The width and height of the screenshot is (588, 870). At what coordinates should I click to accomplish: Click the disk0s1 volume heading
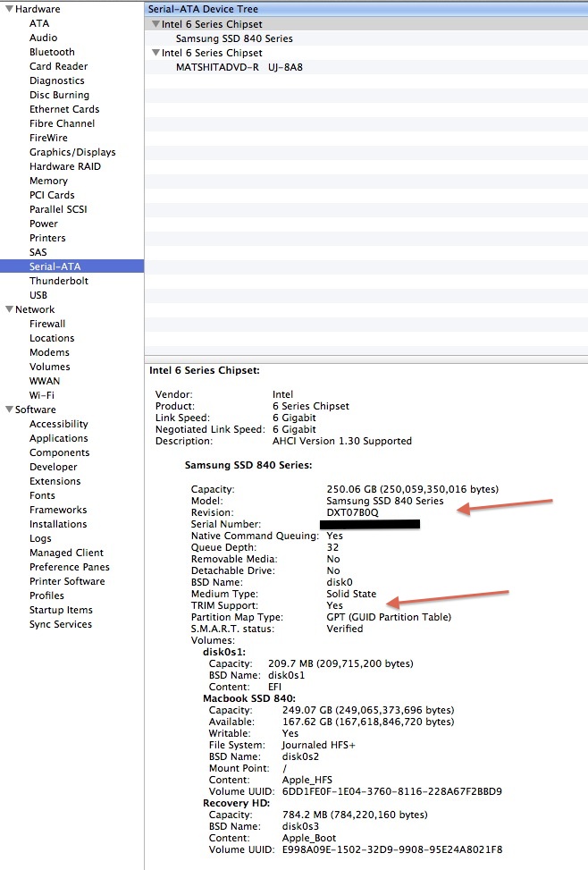(224, 652)
